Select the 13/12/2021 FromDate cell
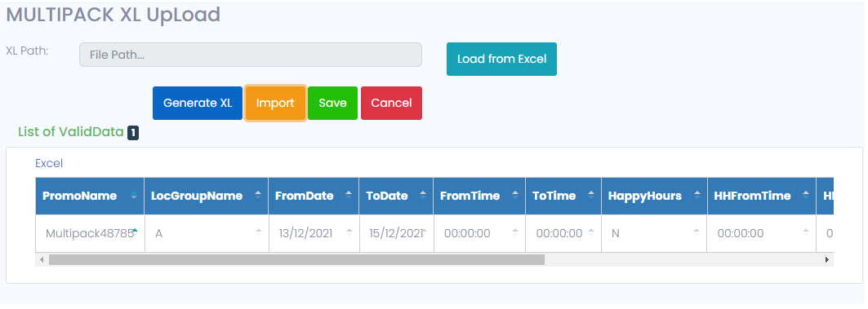Viewport: 868px width, 309px height. click(x=314, y=233)
